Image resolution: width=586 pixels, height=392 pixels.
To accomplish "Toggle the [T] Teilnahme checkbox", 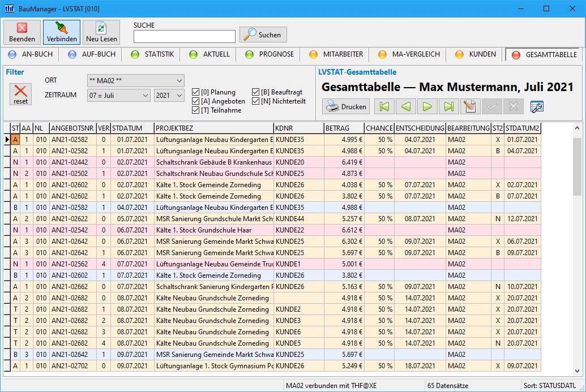I will click(196, 110).
